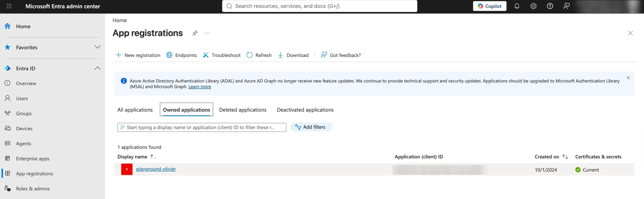The height and width of the screenshot is (199, 644).
Task: Sort by the Created on column
Action: pos(551,157)
